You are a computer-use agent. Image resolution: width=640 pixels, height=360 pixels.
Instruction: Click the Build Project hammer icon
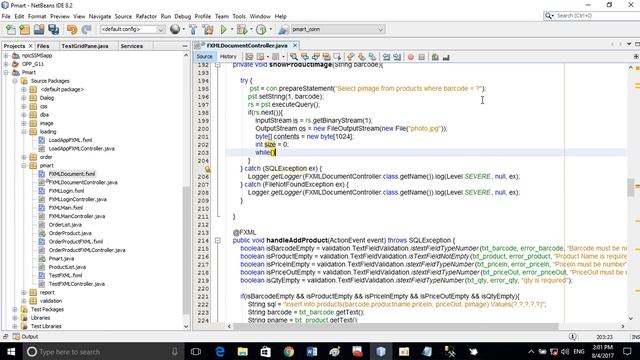coord(193,29)
